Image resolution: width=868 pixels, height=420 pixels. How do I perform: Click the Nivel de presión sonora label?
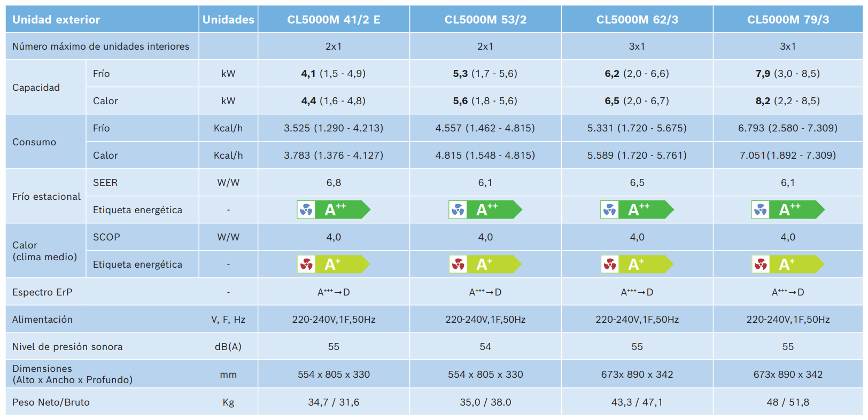coord(67,347)
